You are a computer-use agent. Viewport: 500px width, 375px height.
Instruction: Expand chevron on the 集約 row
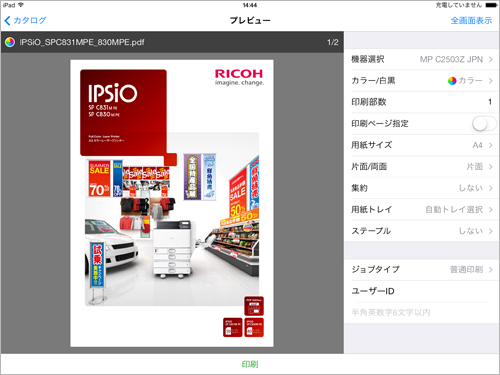click(x=491, y=188)
